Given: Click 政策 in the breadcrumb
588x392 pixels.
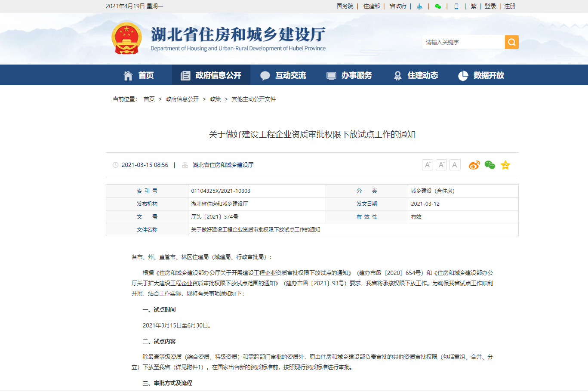Looking at the screenshot, I should (215, 99).
